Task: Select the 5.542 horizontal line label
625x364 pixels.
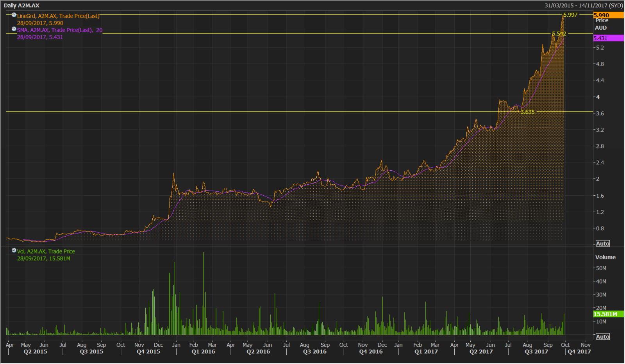Action: pos(559,34)
